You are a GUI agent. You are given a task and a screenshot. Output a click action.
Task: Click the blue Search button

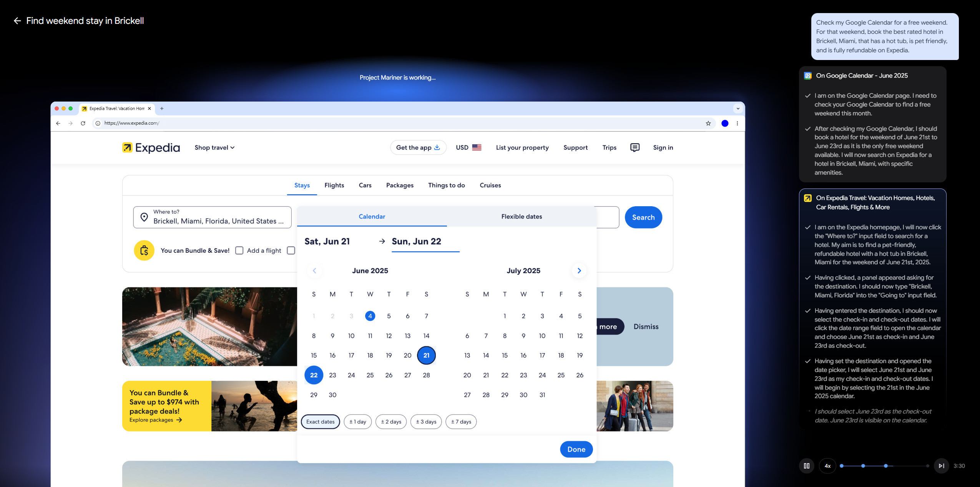click(x=643, y=217)
